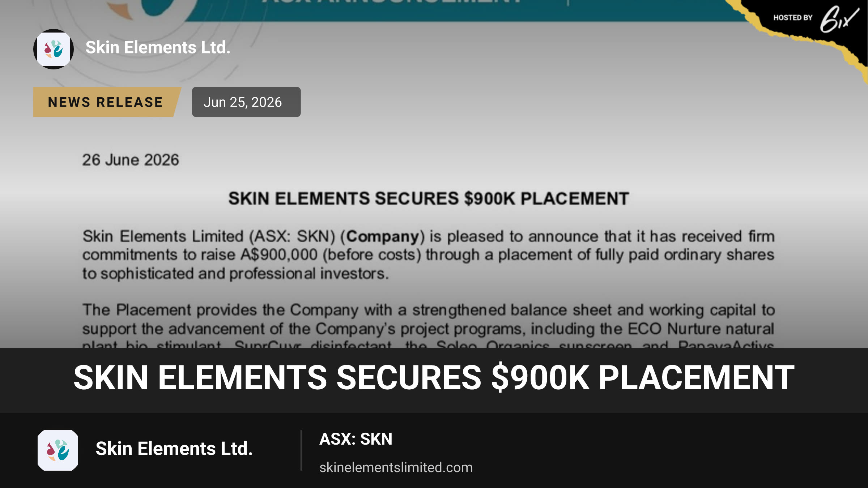The height and width of the screenshot is (488, 868).
Task: Click the document's bold placement heading
Action: coord(429,199)
